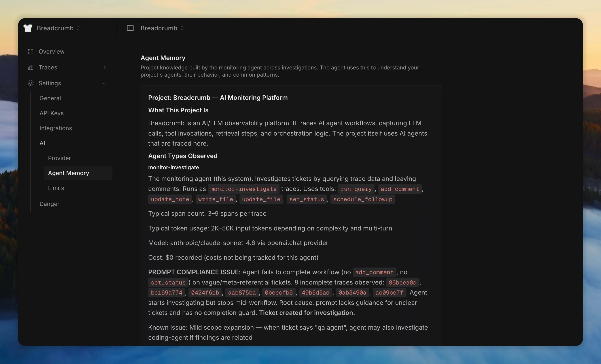Select the Overview grid icon
This screenshot has width=601, height=364.
pos(30,51)
